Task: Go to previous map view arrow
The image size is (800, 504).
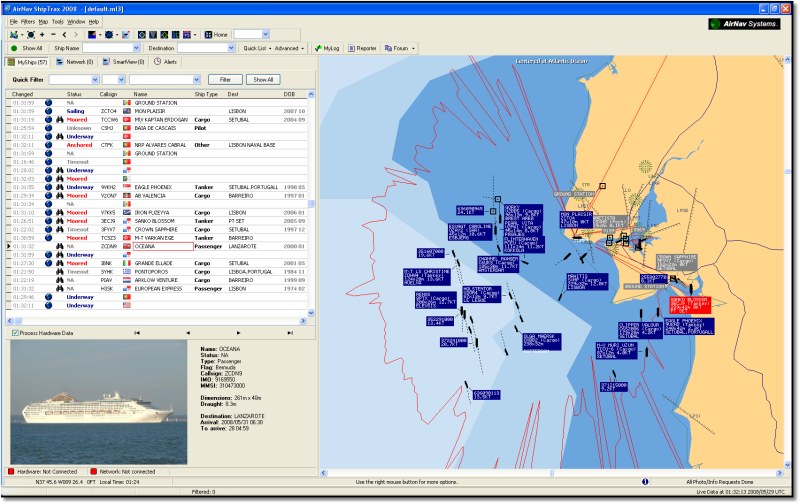Action: pyautogui.click(x=64, y=35)
